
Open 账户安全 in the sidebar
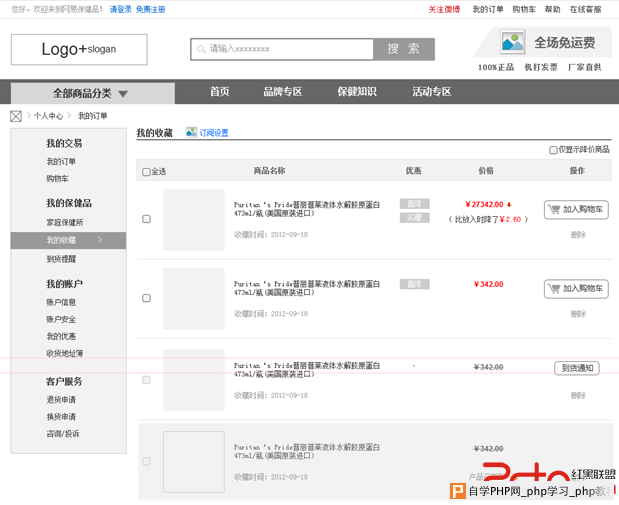[x=61, y=319]
